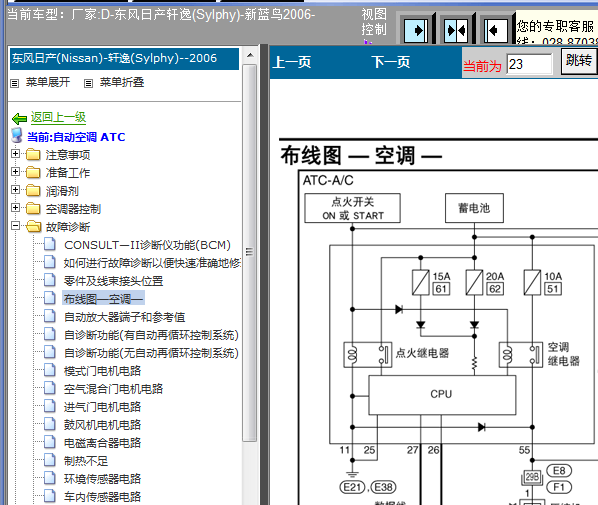598x505 pixels.
Task: Expand the 准备工作 tree node
Action: pyautogui.click(x=15, y=172)
